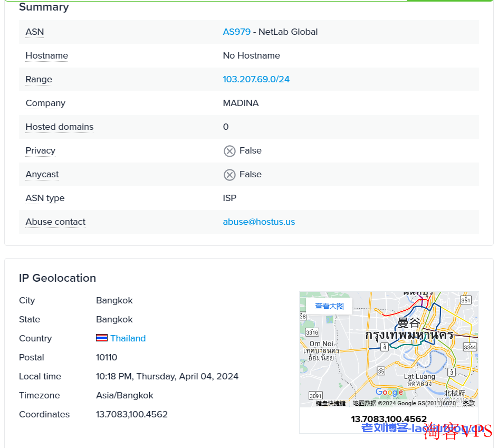The width and height of the screenshot is (498, 448).
Task: Select the ASN label in Summary
Action: click(35, 32)
